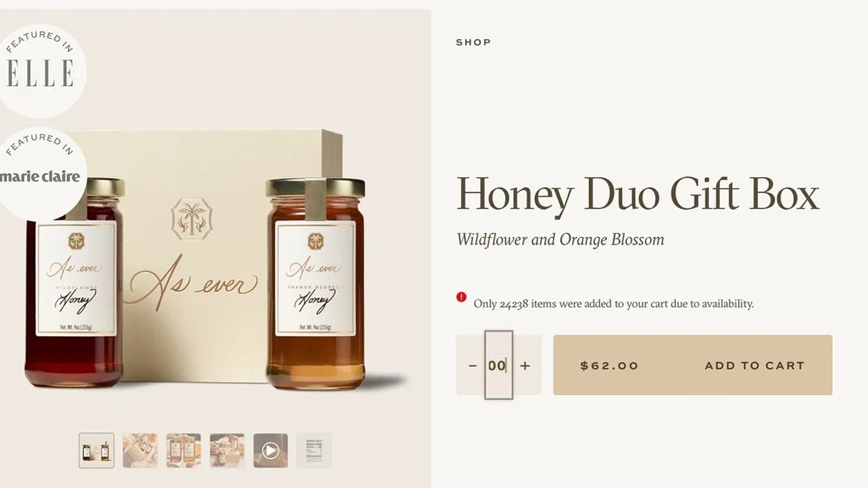Focus the quantity input field

[498, 365]
